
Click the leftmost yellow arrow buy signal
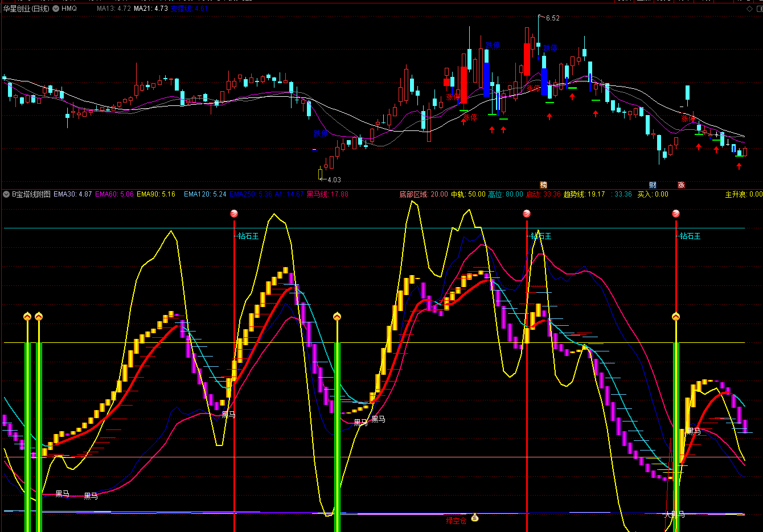coord(27,316)
